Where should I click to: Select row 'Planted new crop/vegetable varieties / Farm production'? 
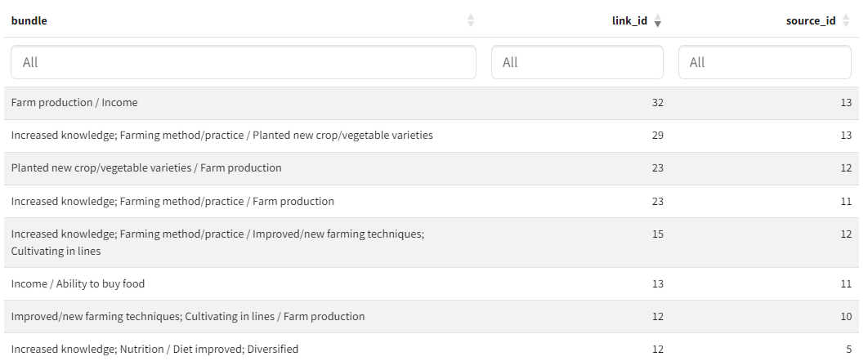click(x=146, y=168)
